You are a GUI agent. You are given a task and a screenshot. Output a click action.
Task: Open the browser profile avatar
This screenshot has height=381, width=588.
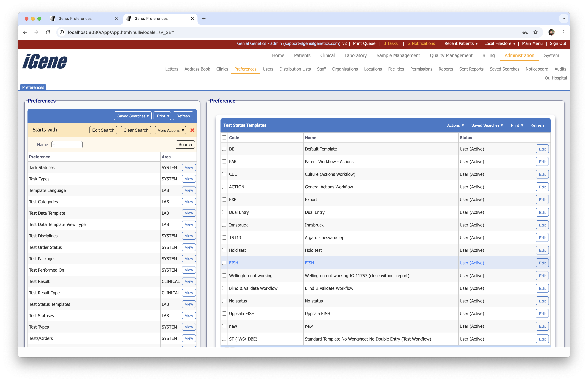click(551, 32)
